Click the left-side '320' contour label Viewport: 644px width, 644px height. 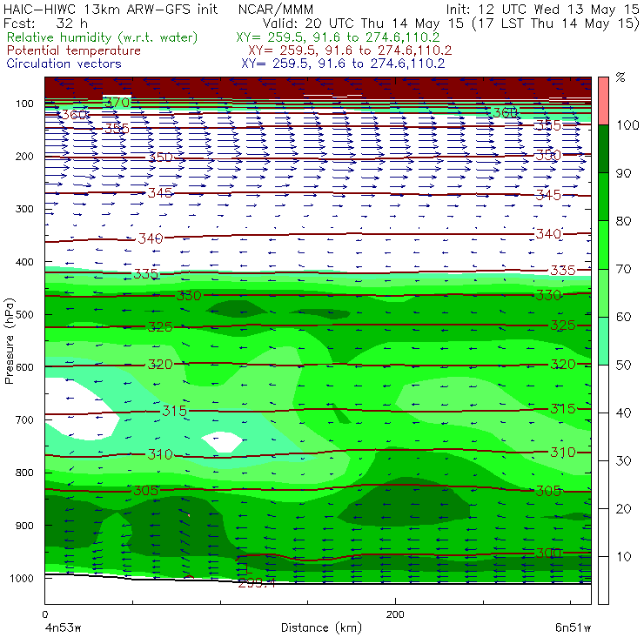click(160, 365)
